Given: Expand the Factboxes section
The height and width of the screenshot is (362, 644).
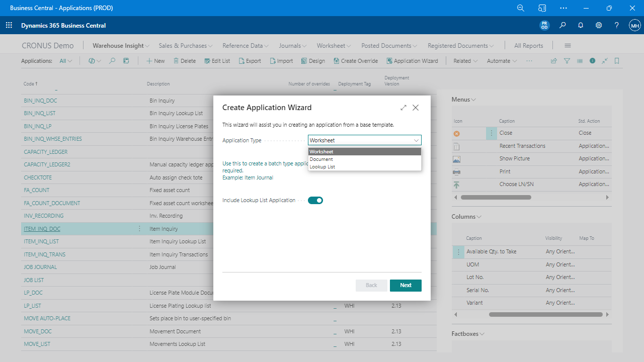Looking at the screenshot, I should click(x=482, y=333).
